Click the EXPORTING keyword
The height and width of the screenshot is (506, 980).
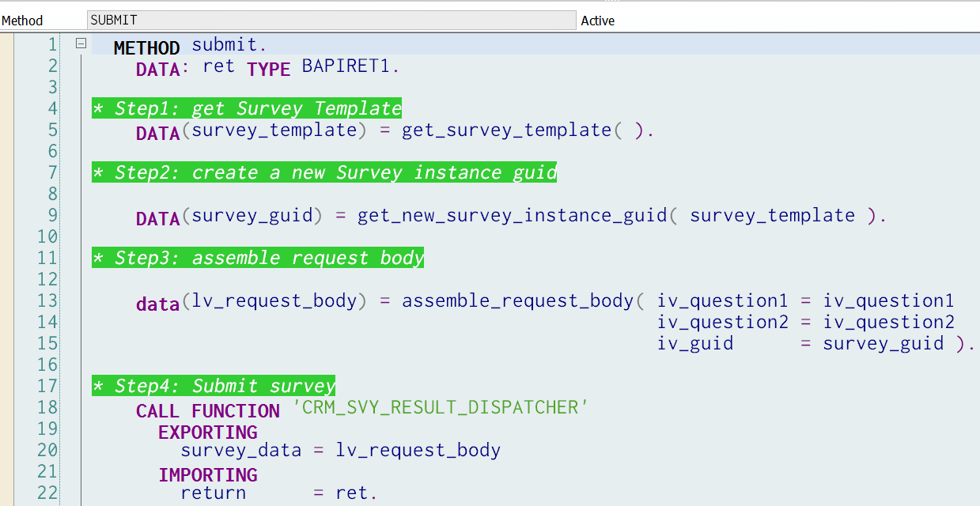pos(208,432)
